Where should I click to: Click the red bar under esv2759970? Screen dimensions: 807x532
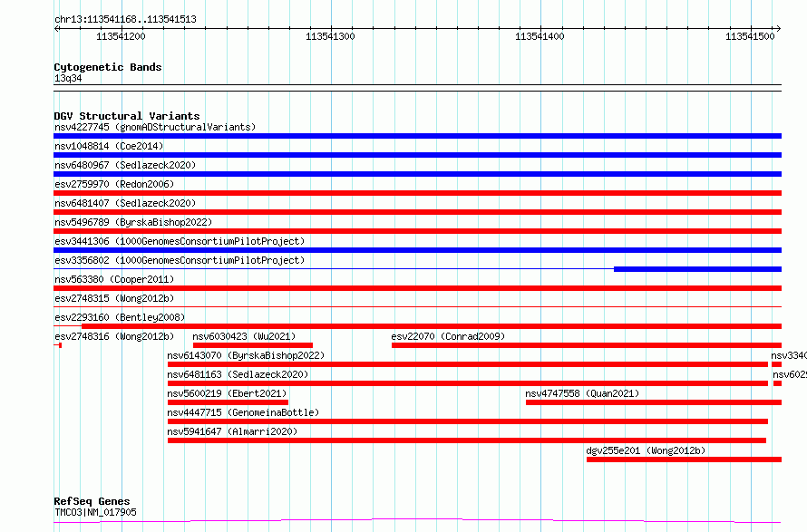pyautogui.click(x=417, y=193)
